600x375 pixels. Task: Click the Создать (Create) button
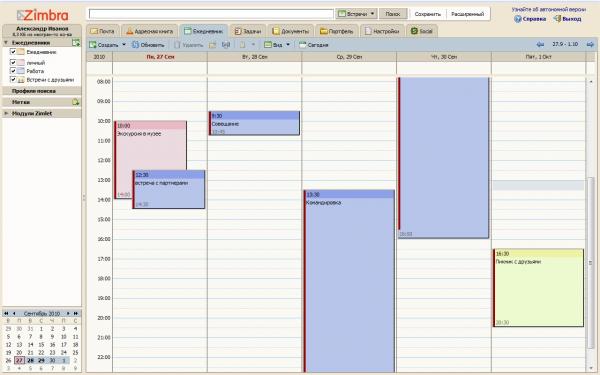click(x=104, y=45)
